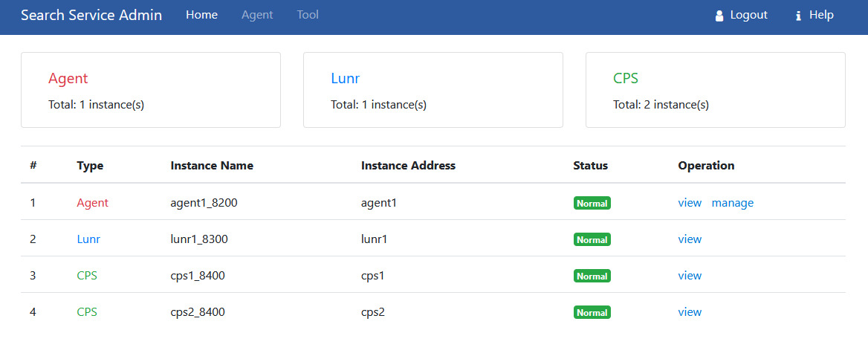Click the red Agent type in row 1
The image size is (868, 359).
click(92, 203)
